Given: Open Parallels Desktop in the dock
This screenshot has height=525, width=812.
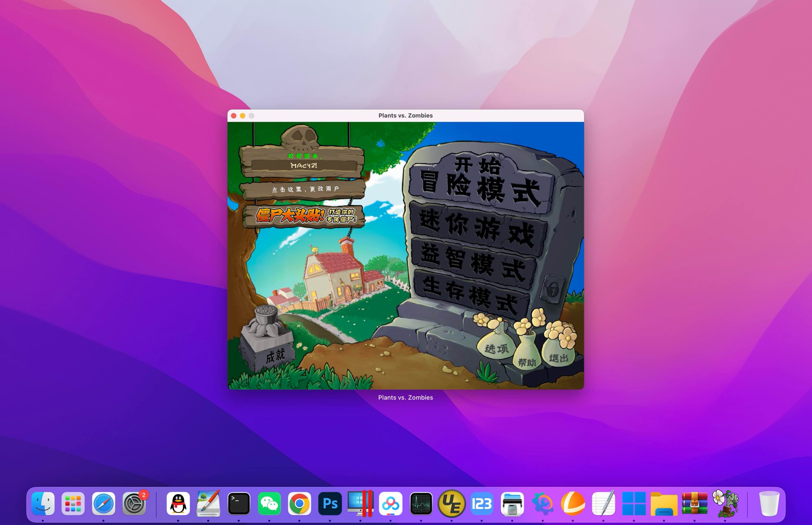Looking at the screenshot, I should click(360, 504).
